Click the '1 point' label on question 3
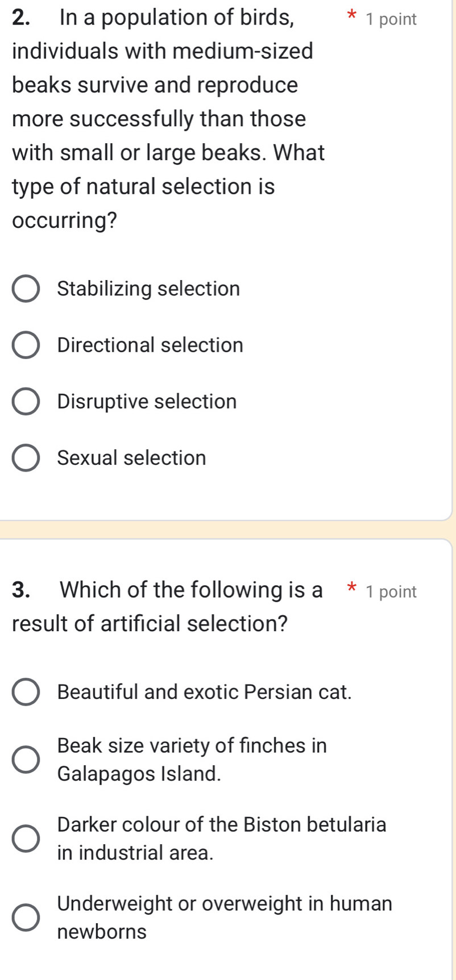This screenshot has height=980, width=456. tap(392, 592)
